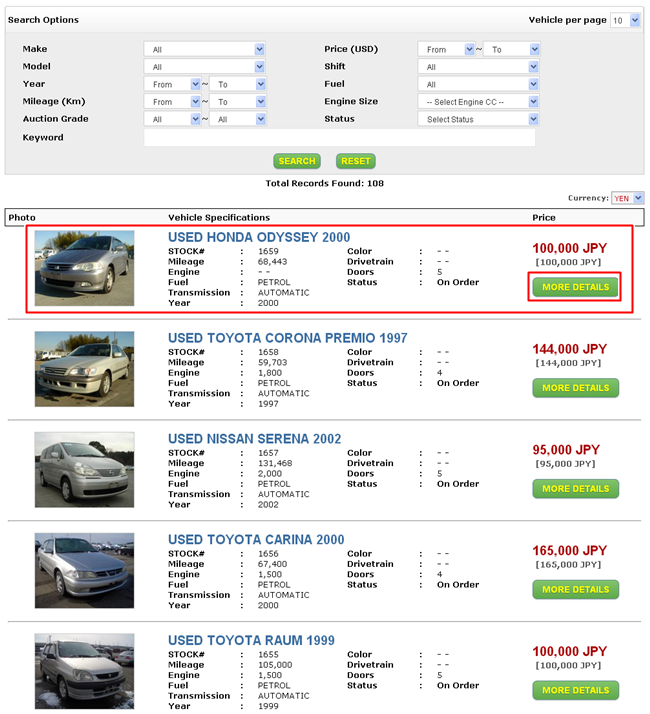Open USED TOYOTA RAUM 1999 link

click(251, 640)
